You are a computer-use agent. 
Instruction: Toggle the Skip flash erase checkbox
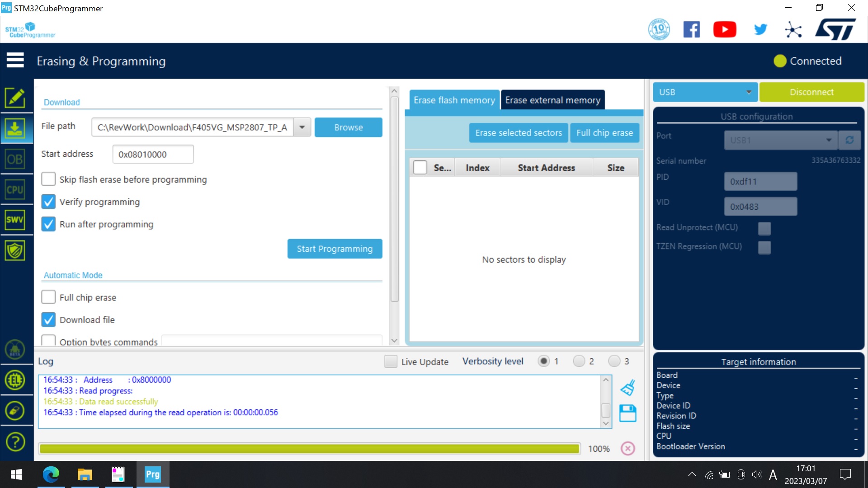coord(47,179)
